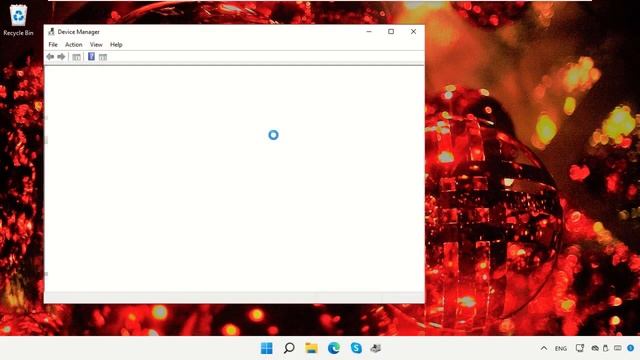Show hidden system tray icons

coord(544,348)
